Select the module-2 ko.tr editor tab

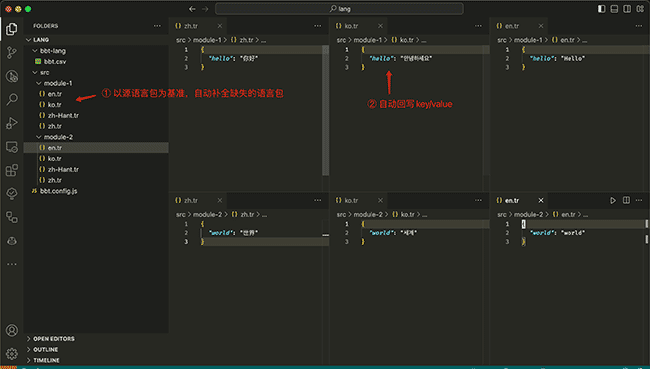click(x=359, y=200)
